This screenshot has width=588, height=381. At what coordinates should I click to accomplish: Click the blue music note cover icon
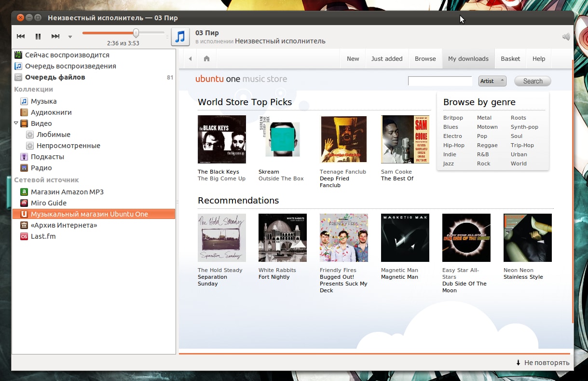[x=181, y=37]
